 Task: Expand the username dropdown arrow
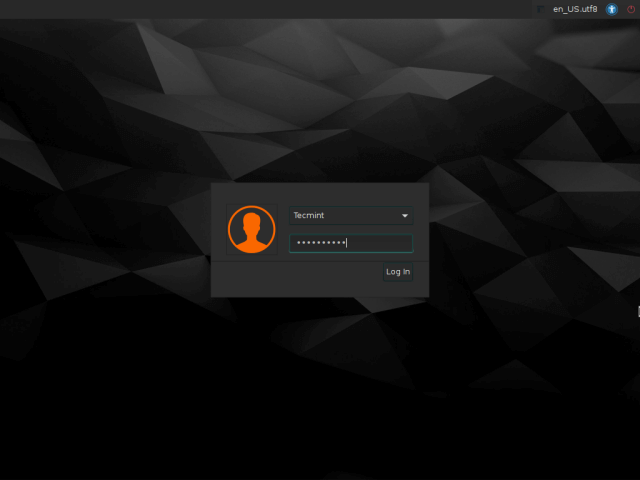coord(404,216)
